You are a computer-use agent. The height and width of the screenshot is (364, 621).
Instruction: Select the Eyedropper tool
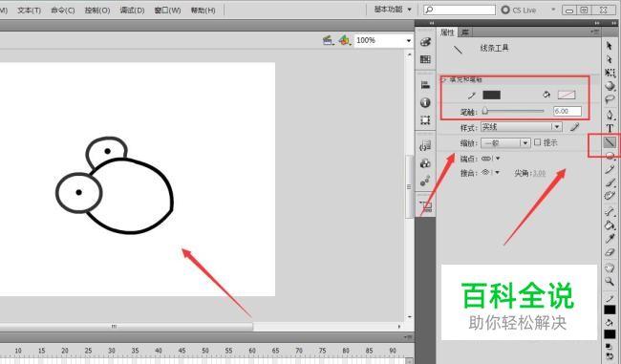point(610,239)
